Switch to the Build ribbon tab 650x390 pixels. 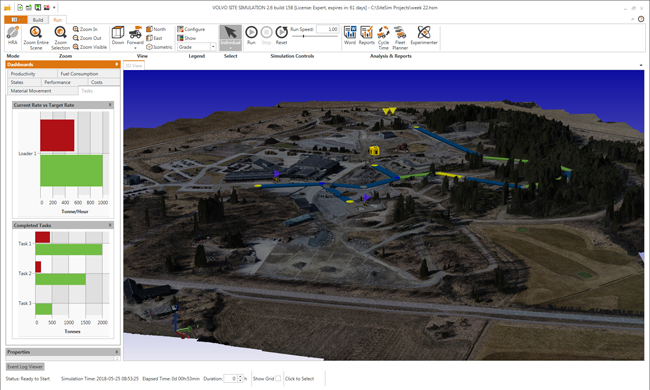click(38, 20)
